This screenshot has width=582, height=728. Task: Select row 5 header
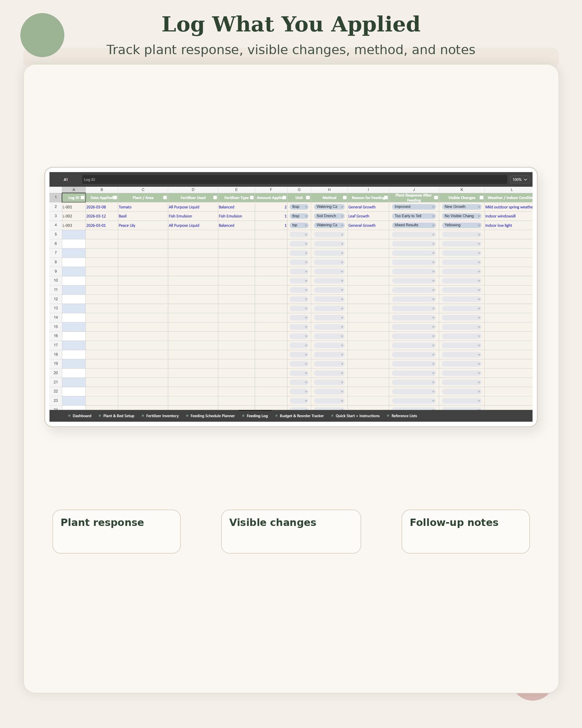(x=56, y=234)
